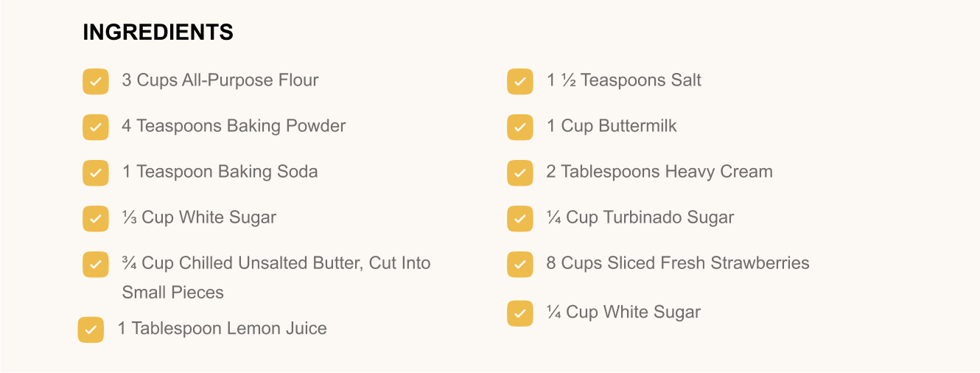Click the 1 Tablespoon Lemon Juice label
This screenshot has width=980, height=373.
pos(222,329)
